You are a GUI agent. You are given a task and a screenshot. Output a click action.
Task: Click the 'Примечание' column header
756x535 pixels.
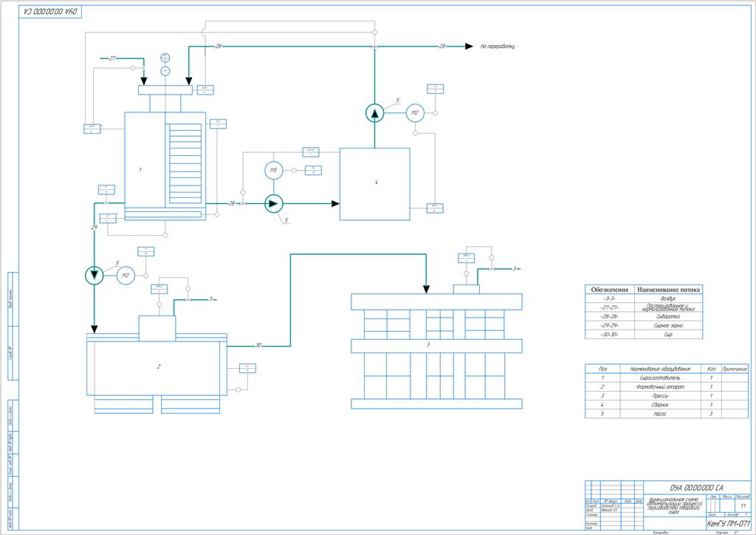point(735,369)
